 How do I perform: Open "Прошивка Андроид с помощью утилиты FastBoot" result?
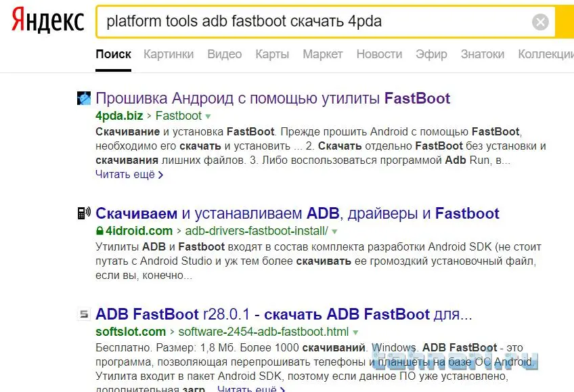tap(273, 98)
